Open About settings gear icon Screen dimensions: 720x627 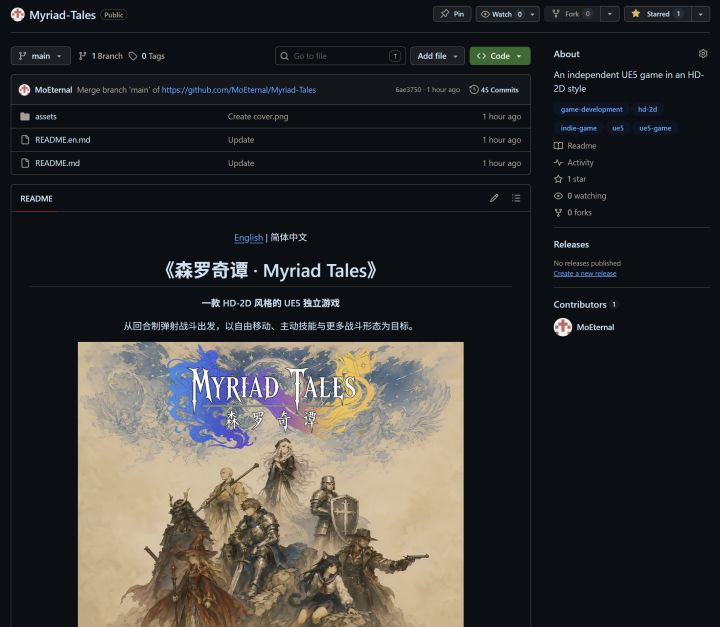[703, 54]
